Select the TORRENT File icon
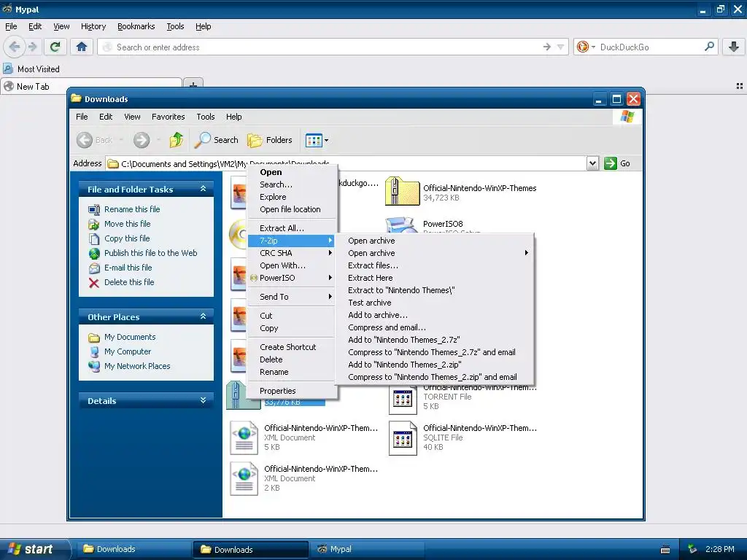The image size is (747, 560). coord(403,399)
